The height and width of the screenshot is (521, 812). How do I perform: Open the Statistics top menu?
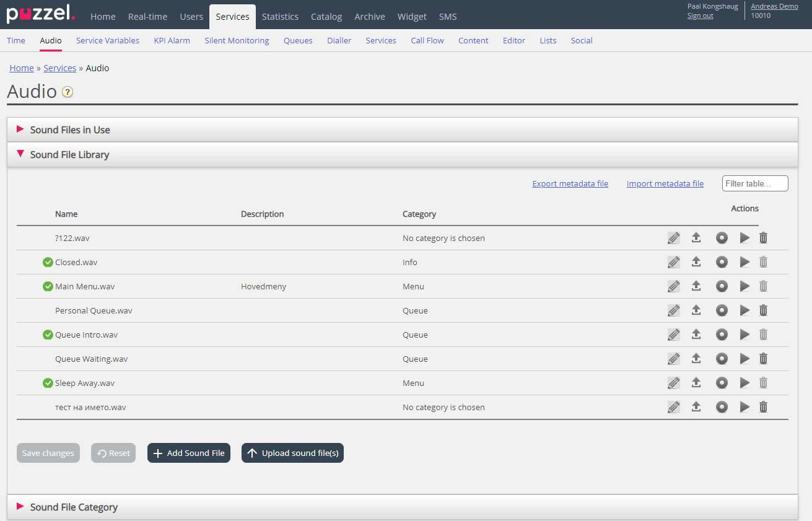[280, 17]
